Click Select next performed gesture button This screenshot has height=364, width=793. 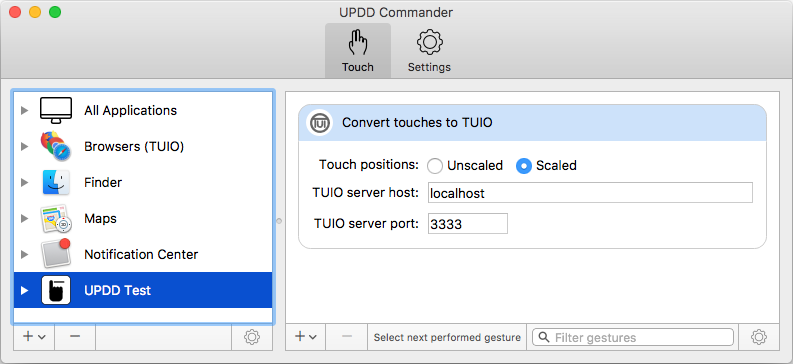tap(447, 337)
